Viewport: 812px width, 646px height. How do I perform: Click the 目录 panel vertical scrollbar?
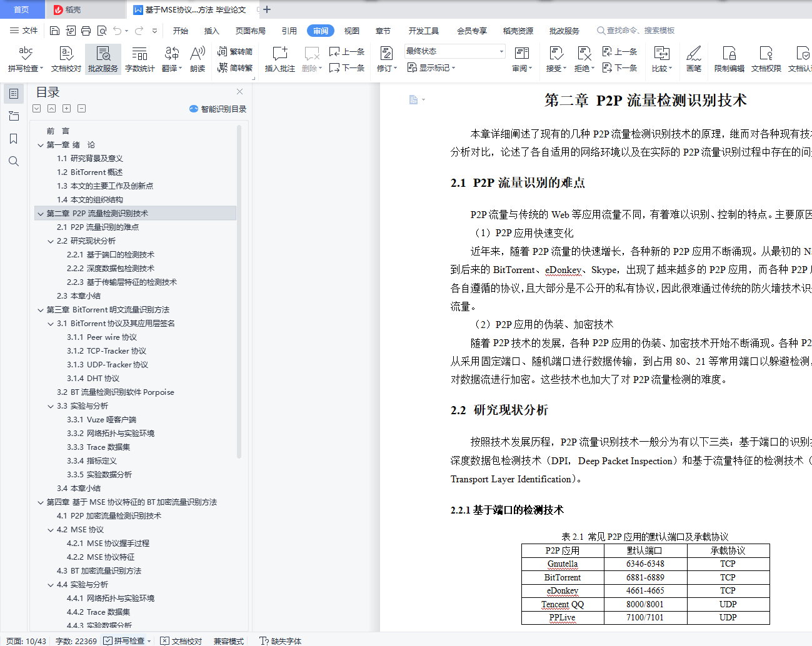point(239,291)
